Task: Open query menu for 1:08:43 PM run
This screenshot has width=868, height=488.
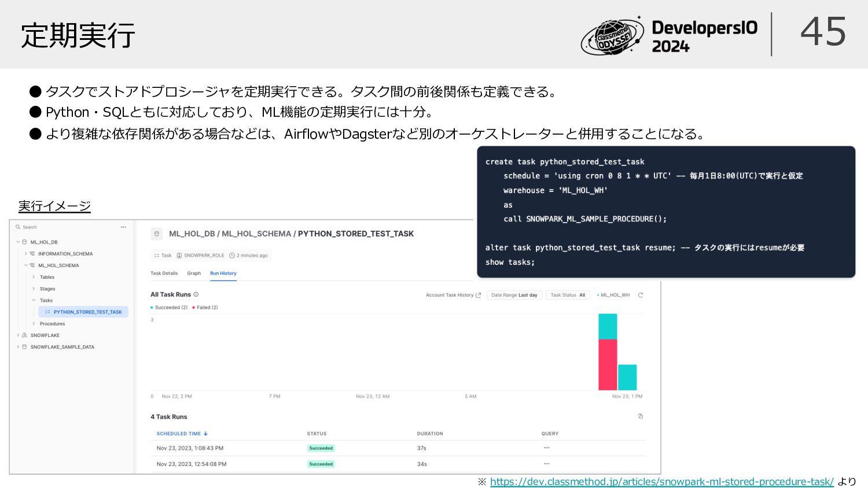Action: (x=547, y=448)
